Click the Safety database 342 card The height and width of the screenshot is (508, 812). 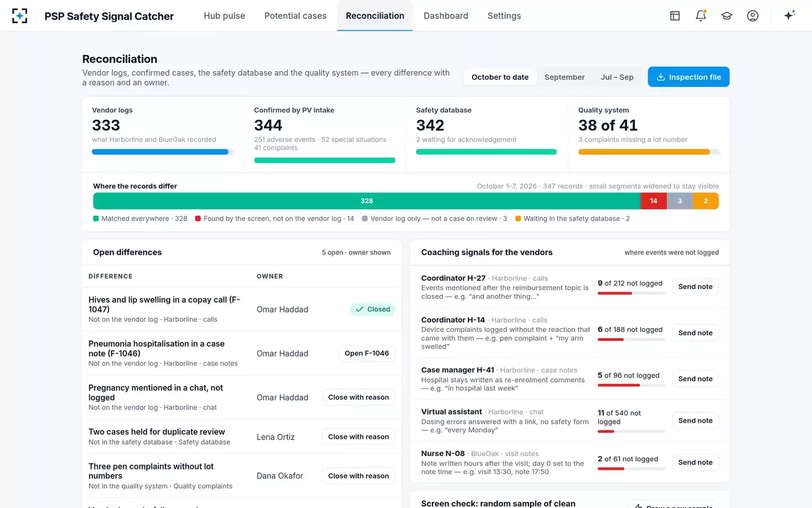(x=486, y=134)
